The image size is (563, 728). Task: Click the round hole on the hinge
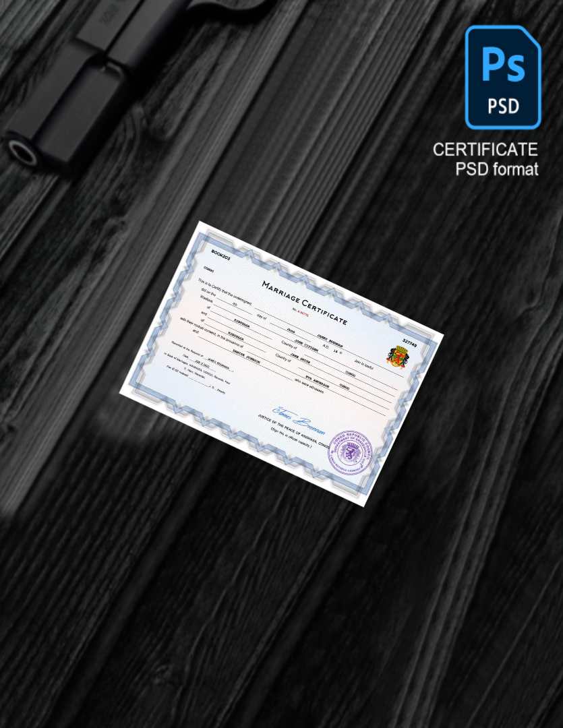click(24, 154)
